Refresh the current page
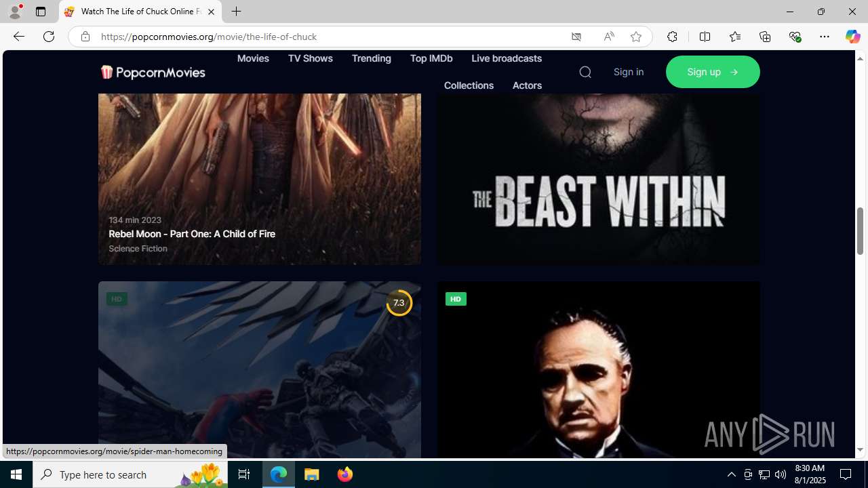The height and width of the screenshot is (488, 868). tap(49, 37)
